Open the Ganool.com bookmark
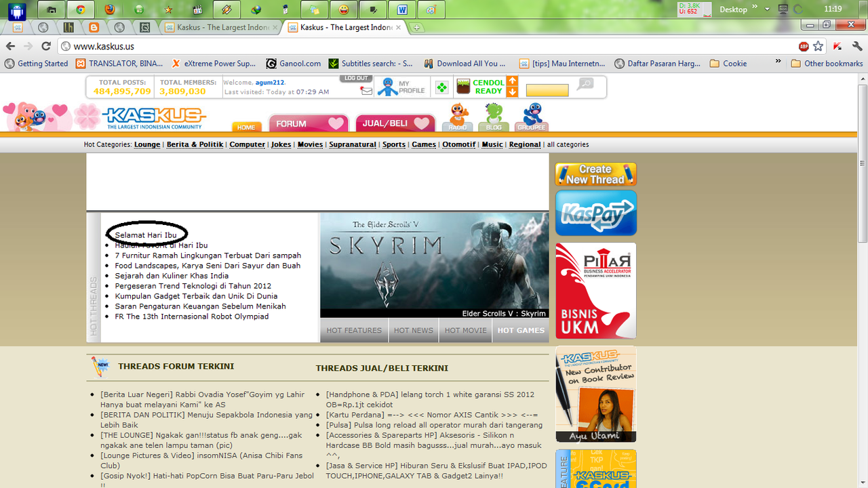The width and height of the screenshot is (868, 488). coord(294,63)
